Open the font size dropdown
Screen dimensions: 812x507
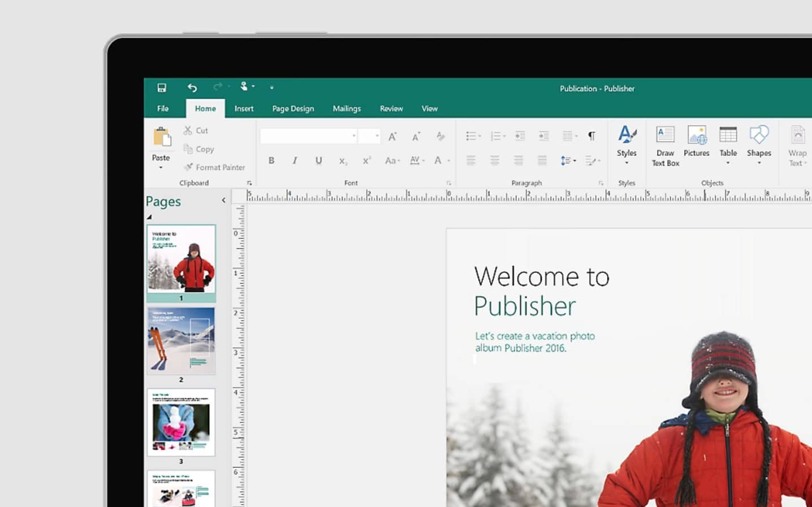pos(377,136)
